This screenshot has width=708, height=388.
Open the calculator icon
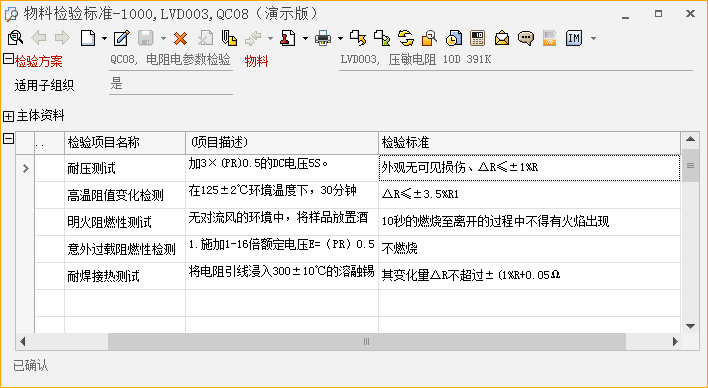pyautogui.click(x=477, y=38)
